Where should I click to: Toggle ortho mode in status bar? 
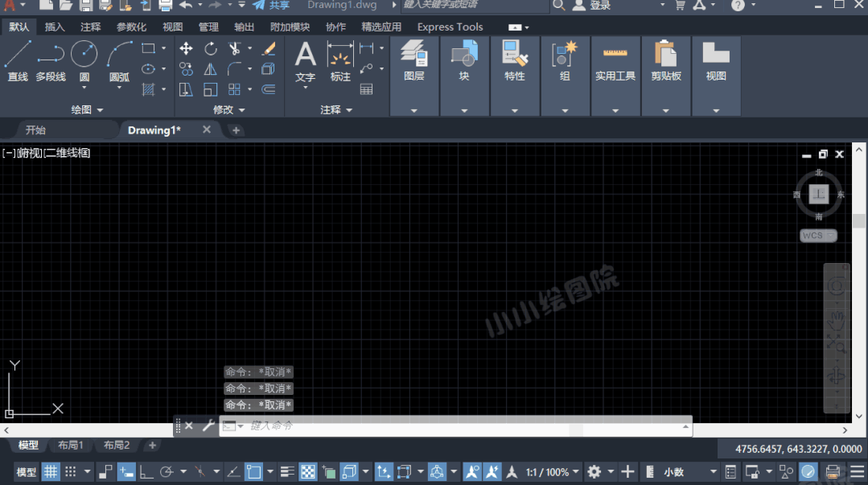(x=146, y=471)
